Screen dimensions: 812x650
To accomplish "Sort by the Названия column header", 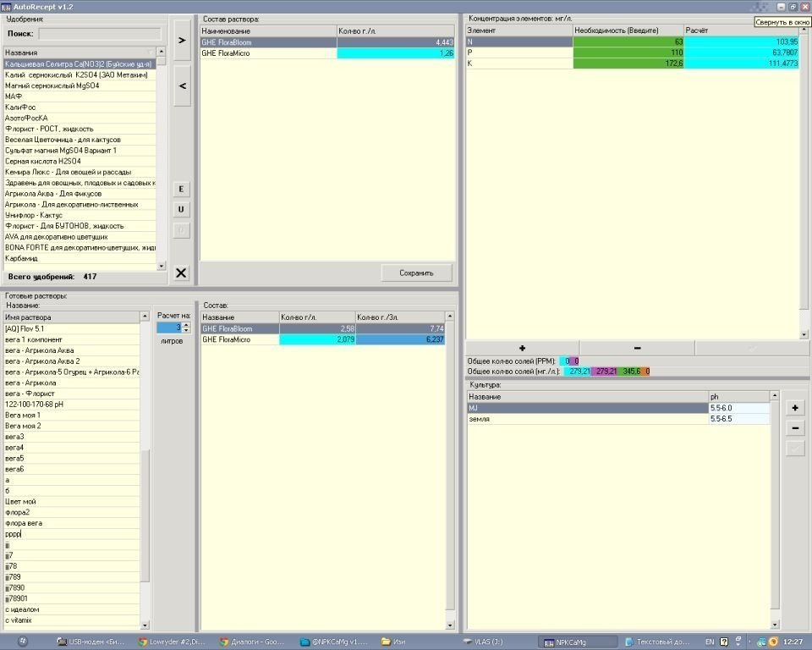I will tap(80, 52).
